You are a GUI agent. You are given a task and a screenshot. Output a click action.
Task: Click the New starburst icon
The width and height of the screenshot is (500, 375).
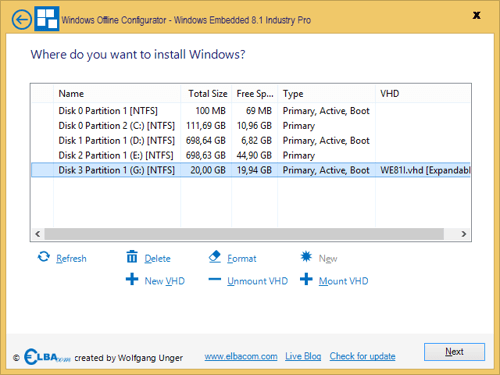(306, 257)
